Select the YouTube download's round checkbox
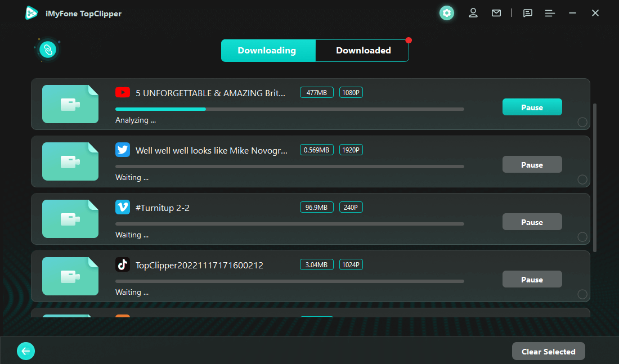Viewport: 619px width, 364px height. pos(582,122)
